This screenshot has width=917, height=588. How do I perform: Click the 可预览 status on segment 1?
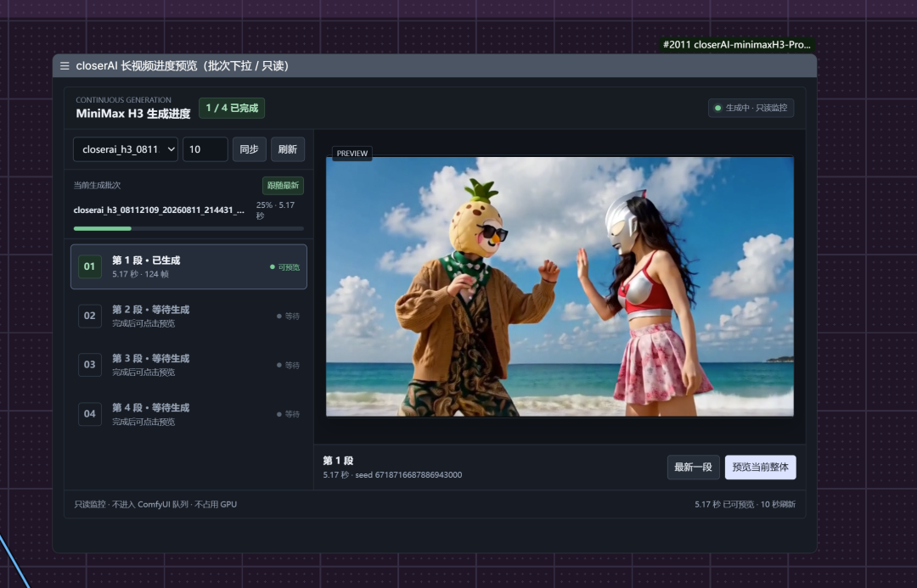click(284, 267)
